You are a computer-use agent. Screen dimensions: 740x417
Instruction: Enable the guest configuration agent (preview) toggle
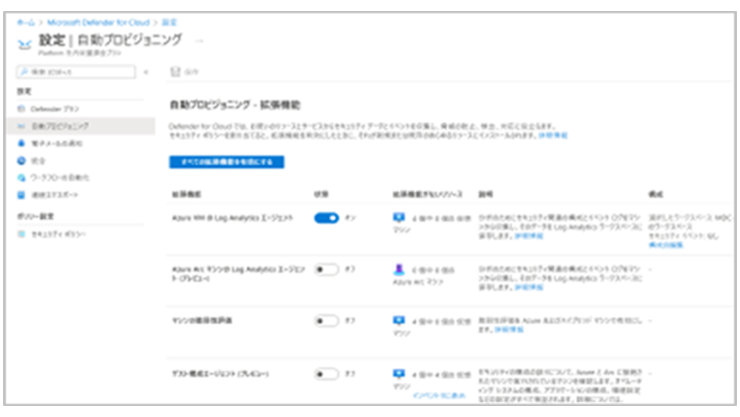tap(326, 374)
